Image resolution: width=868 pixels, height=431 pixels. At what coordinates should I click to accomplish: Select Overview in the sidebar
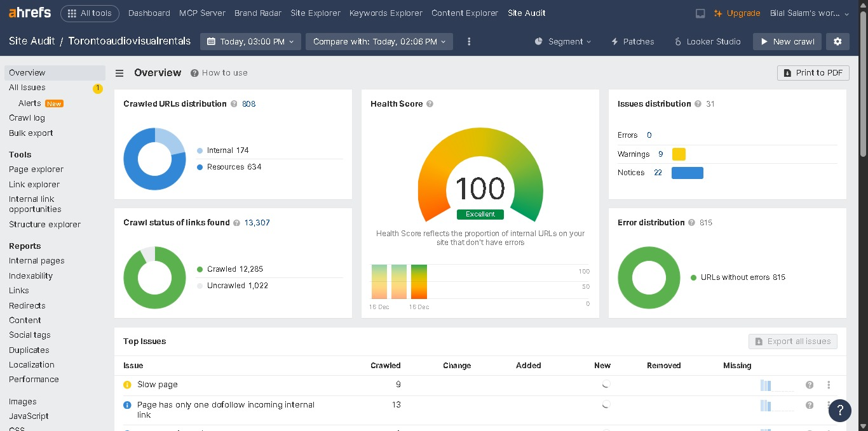point(55,72)
